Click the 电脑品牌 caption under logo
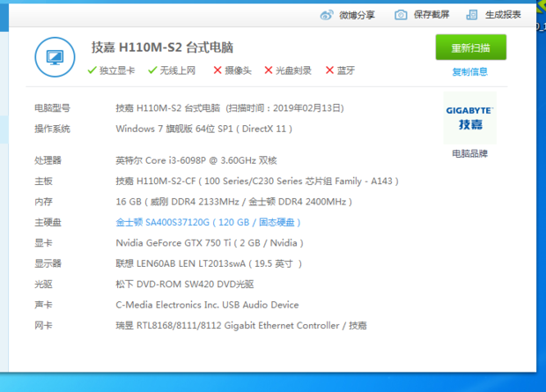The image size is (546, 392). point(469,153)
